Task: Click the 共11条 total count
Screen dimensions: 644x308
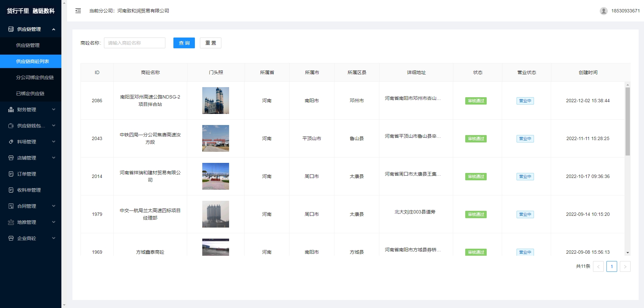Action: pos(583,266)
